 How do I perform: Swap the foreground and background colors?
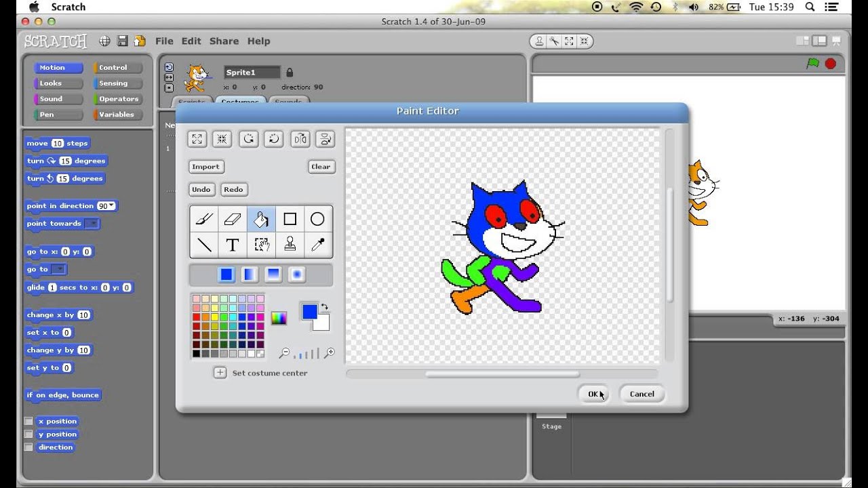[x=324, y=307]
